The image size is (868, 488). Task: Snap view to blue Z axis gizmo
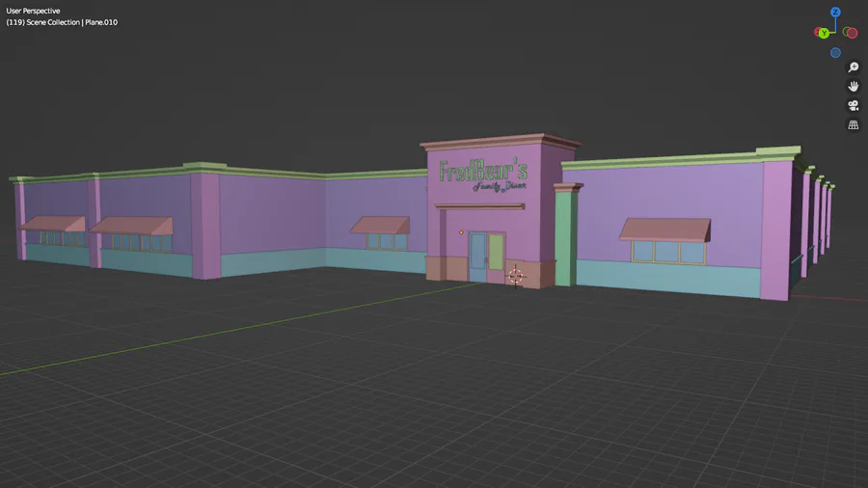pyautogui.click(x=835, y=12)
